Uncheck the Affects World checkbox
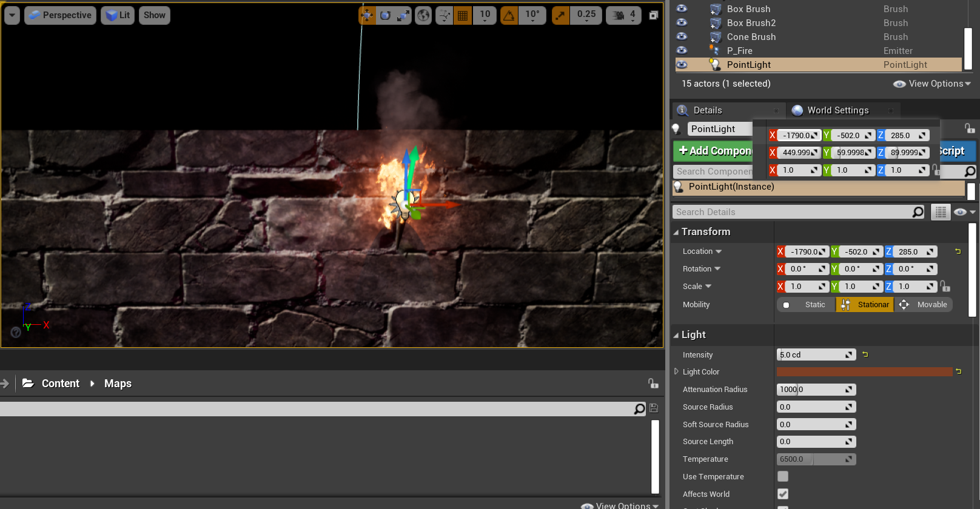Image resolution: width=980 pixels, height=509 pixels. pos(783,494)
